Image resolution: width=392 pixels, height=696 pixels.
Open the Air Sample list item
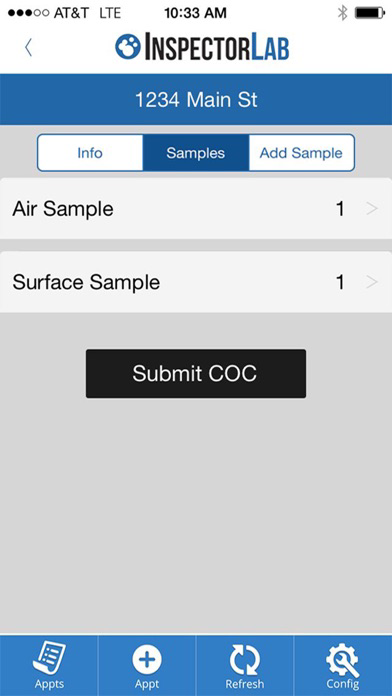[x=196, y=208]
